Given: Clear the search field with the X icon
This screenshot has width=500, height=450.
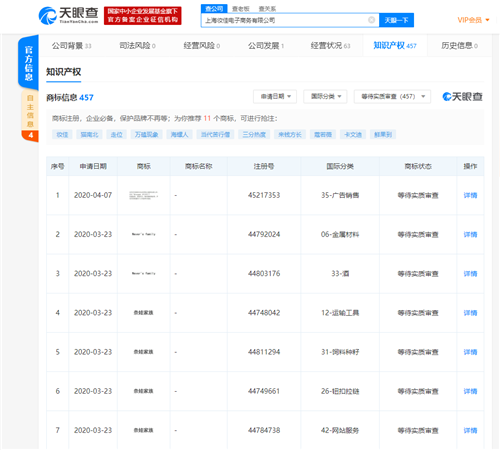Looking at the screenshot, I should pos(371,20).
